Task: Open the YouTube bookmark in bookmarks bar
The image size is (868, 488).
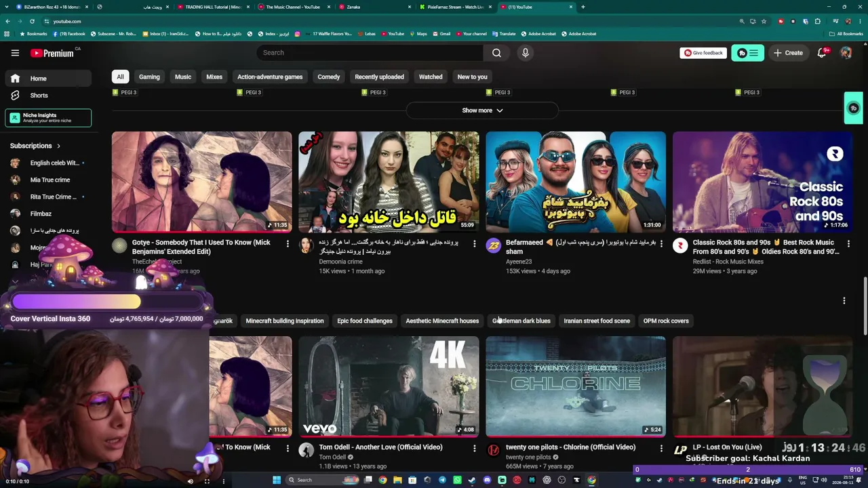Action: [x=393, y=34]
